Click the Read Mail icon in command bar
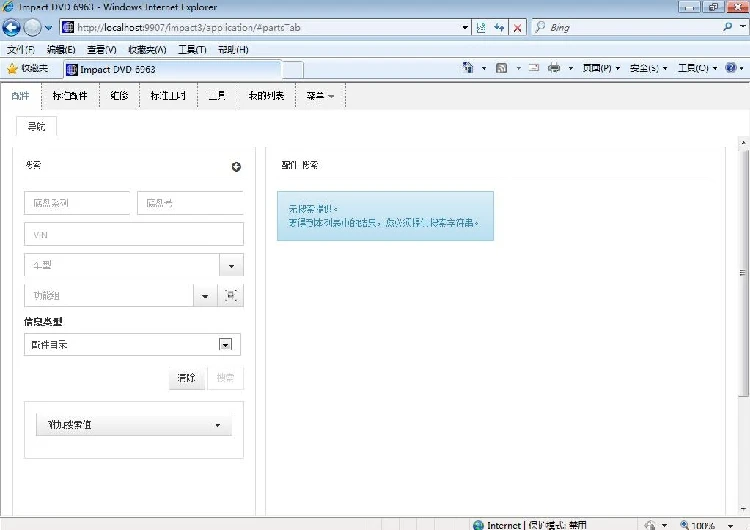This screenshot has height=530, width=750. click(534, 68)
